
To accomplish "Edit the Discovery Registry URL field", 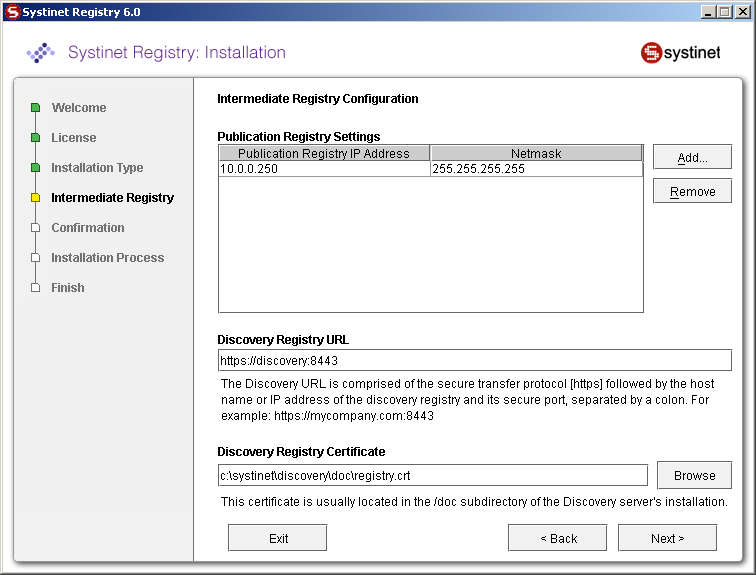I will pos(475,361).
